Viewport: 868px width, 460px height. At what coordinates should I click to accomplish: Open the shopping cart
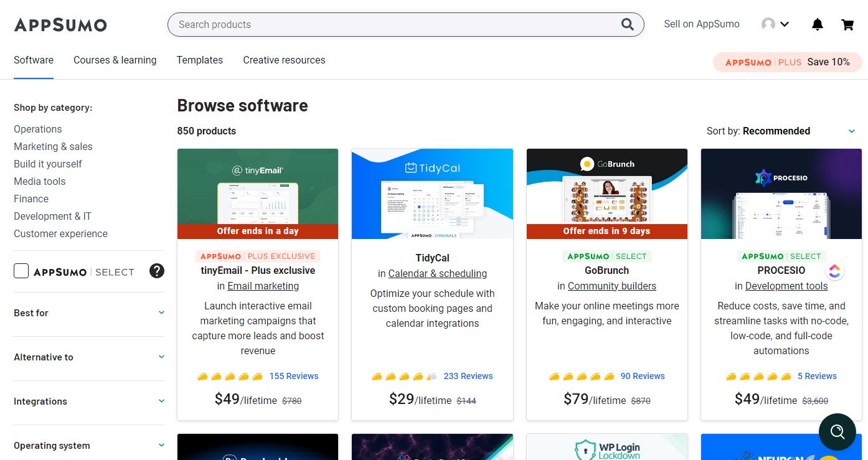point(847,24)
